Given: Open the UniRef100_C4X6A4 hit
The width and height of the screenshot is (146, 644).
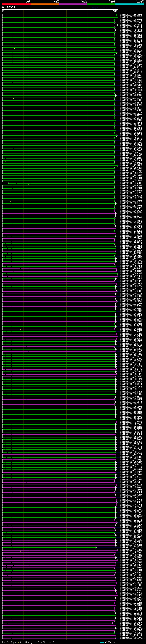Looking at the screenshot, I should coord(131,545).
